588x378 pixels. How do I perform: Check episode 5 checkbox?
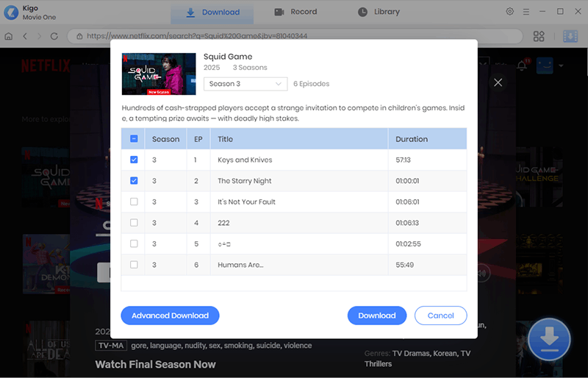pyautogui.click(x=134, y=243)
